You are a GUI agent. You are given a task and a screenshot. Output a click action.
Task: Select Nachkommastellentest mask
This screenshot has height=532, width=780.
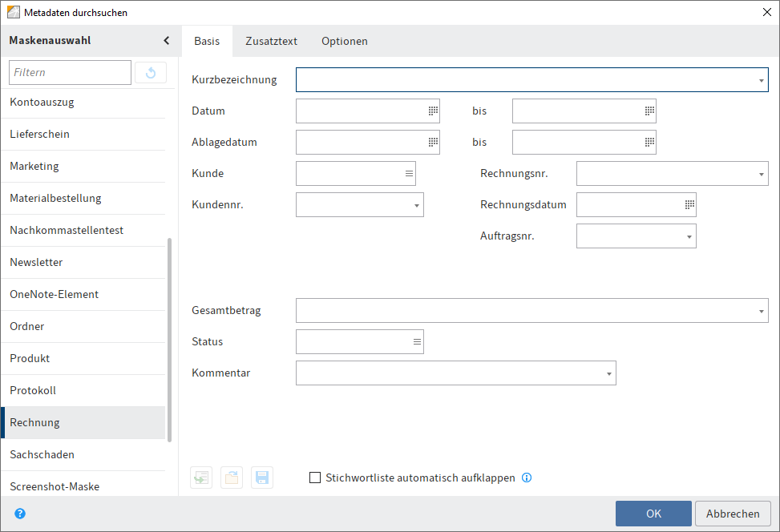tap(83, 230)
